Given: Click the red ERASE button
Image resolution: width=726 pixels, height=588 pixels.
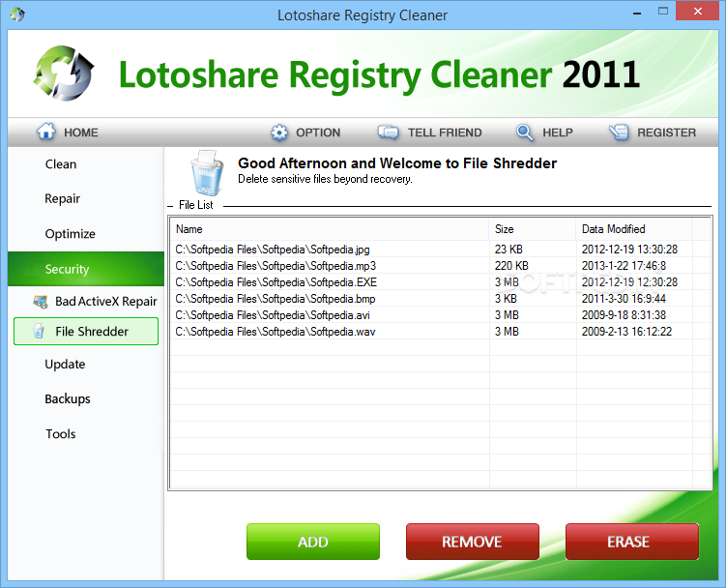Looking at the screenshot, I should click(632, 542).
